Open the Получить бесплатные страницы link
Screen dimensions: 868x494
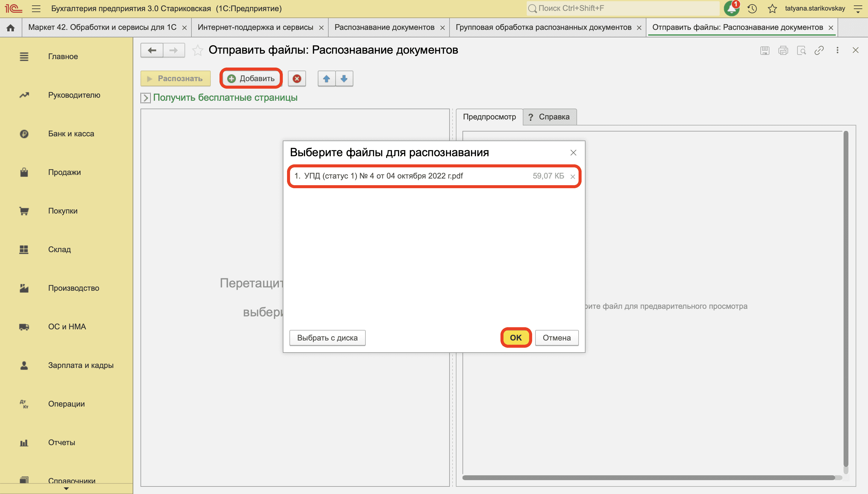tap(225, 98)
